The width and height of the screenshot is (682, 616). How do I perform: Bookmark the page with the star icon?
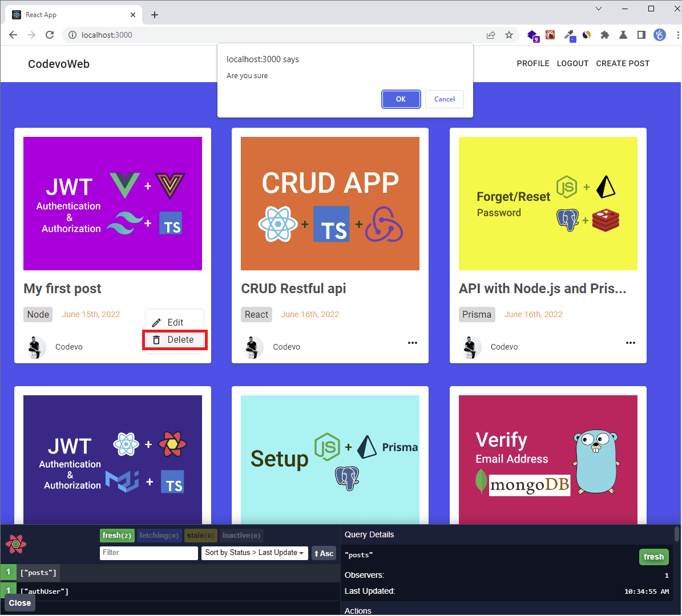click(x=509, y=35)
